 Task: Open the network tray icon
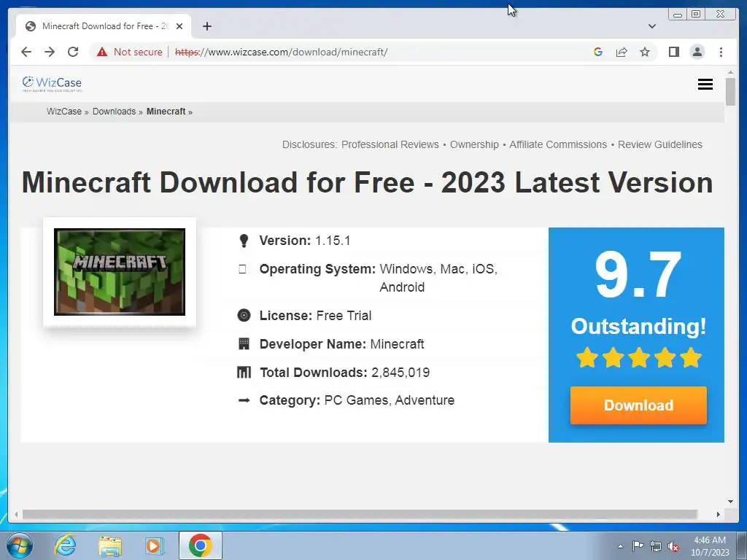[656, 546]
